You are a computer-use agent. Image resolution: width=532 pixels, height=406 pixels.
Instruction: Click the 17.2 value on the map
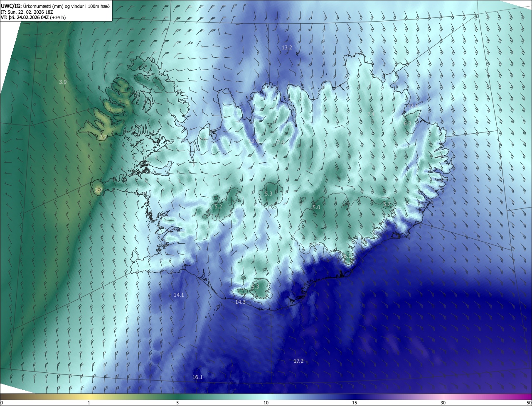[x=298, y=361]
